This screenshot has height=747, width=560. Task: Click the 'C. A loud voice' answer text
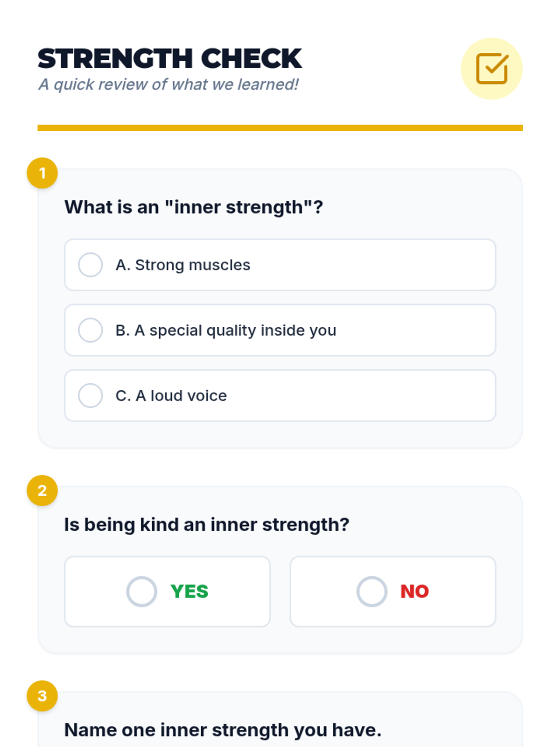pos(171,395)
